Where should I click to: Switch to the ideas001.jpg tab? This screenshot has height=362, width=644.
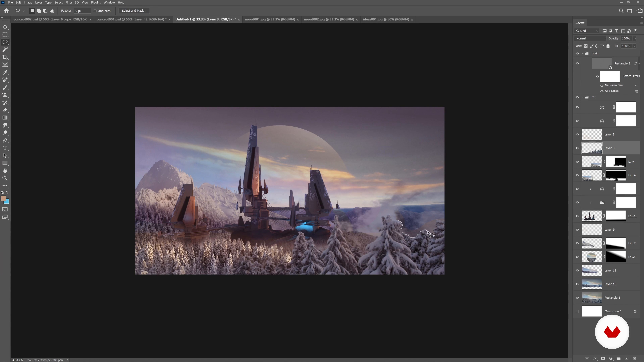(x=386, y=19)
